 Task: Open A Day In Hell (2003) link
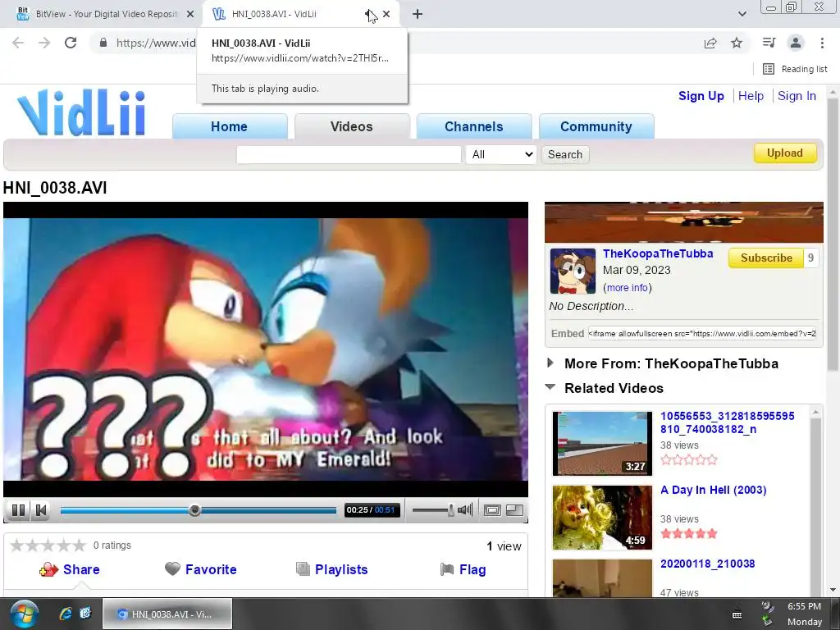click(714, 490)
